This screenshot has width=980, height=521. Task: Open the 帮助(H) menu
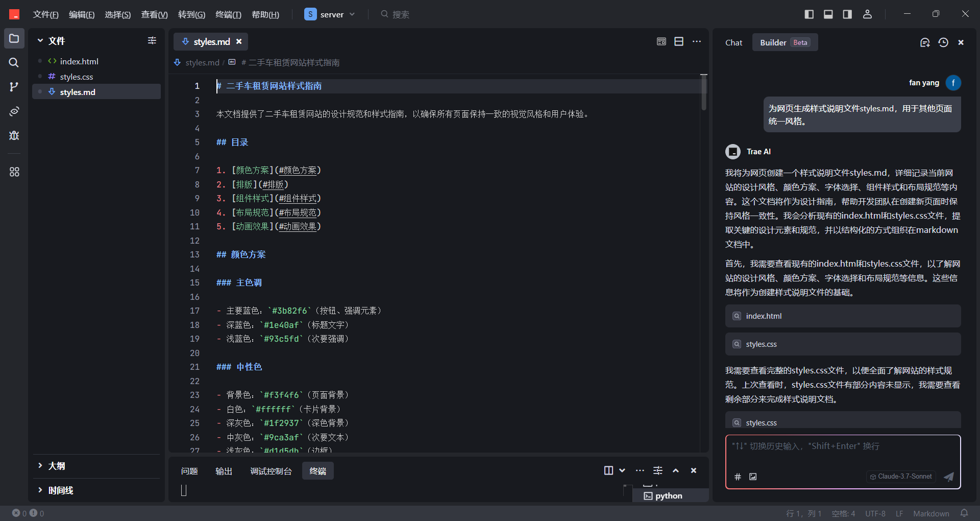265,14
